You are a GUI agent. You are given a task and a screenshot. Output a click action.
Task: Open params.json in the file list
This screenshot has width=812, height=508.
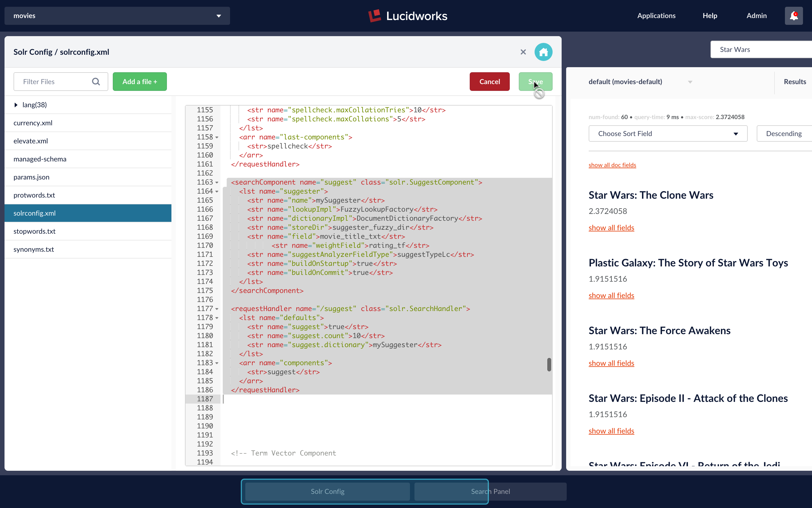tap(88, 177)
